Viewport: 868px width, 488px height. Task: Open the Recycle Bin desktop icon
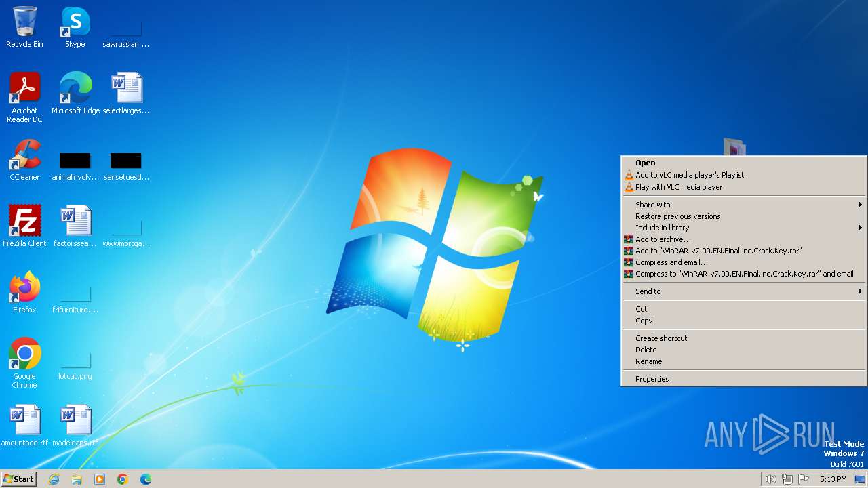point(24,27)
